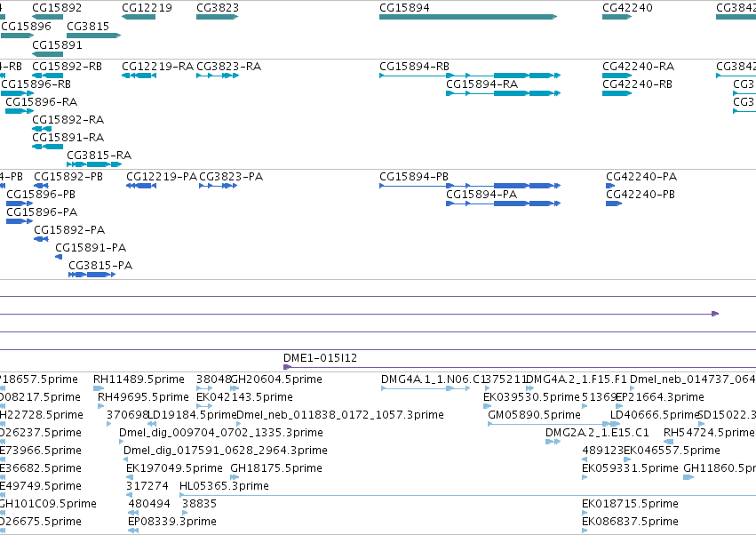Click EST RH11489.5prime
This screenshot has width=756, height=535.
pyautogui.click(x=139, y=379)
